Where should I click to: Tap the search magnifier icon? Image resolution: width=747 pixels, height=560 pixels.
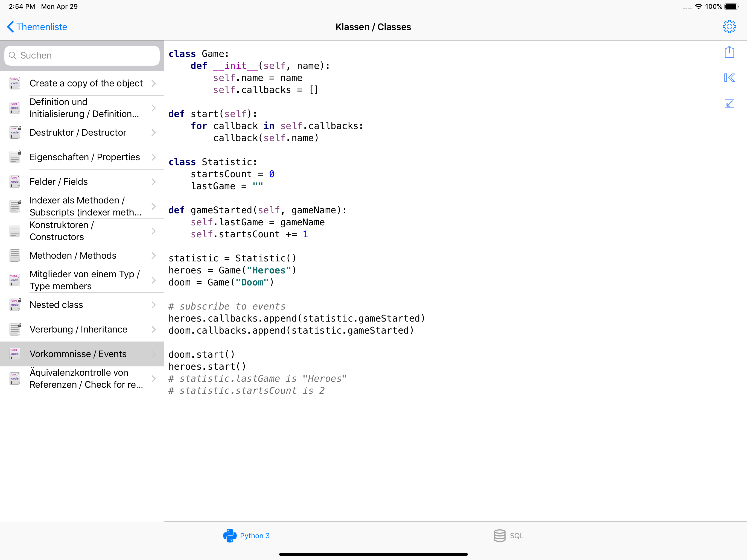pyautogui.click(x=13, y=56)
